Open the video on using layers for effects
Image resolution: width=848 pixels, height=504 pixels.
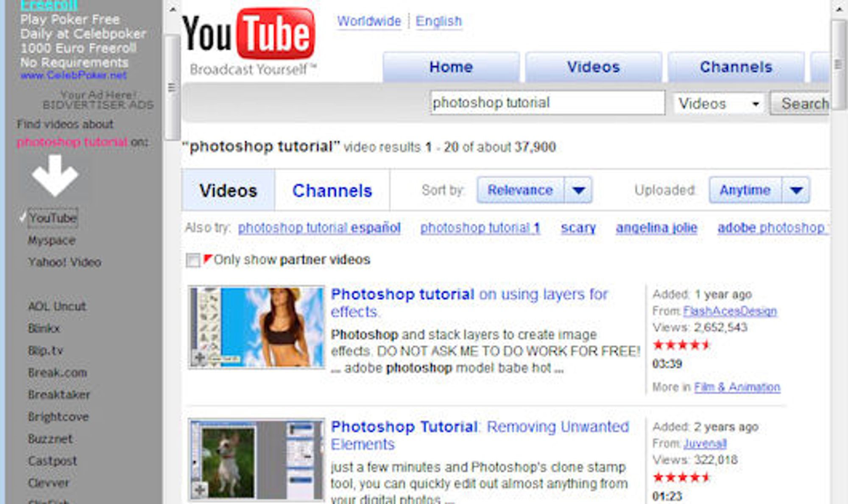pos(469,303)
